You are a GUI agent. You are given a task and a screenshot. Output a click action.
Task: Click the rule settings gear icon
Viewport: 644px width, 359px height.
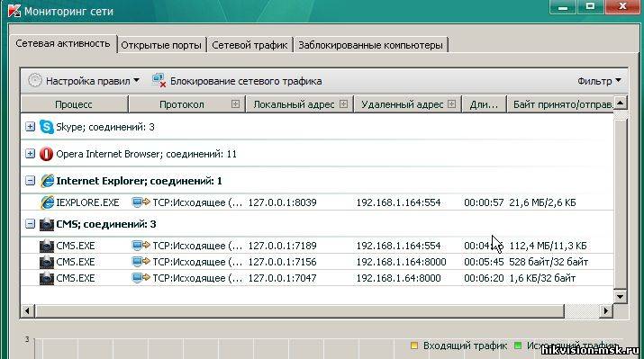(x=35, y=80)
